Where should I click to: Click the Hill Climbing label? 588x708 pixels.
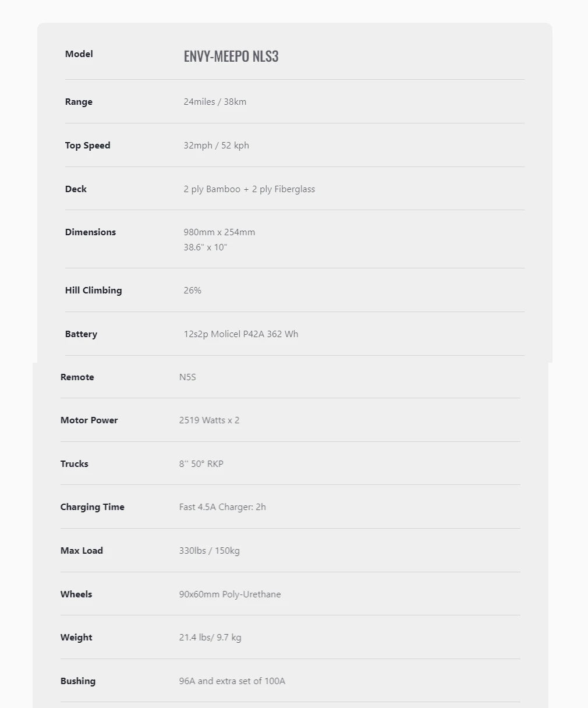93,291
